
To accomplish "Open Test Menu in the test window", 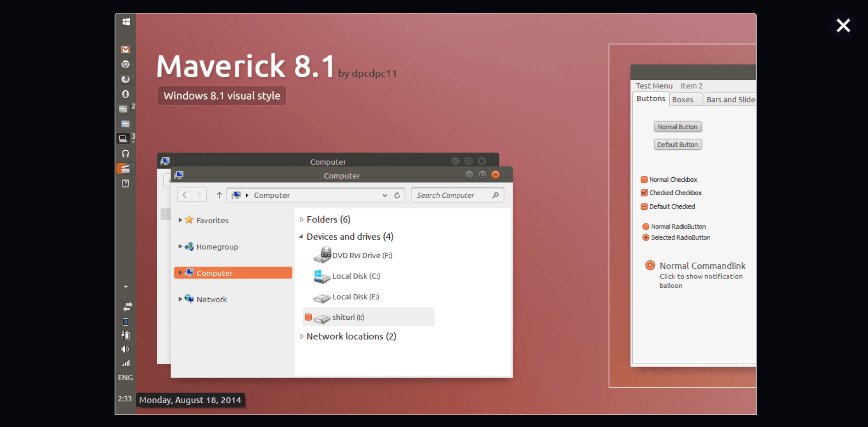I will click(x=654, y=86).
